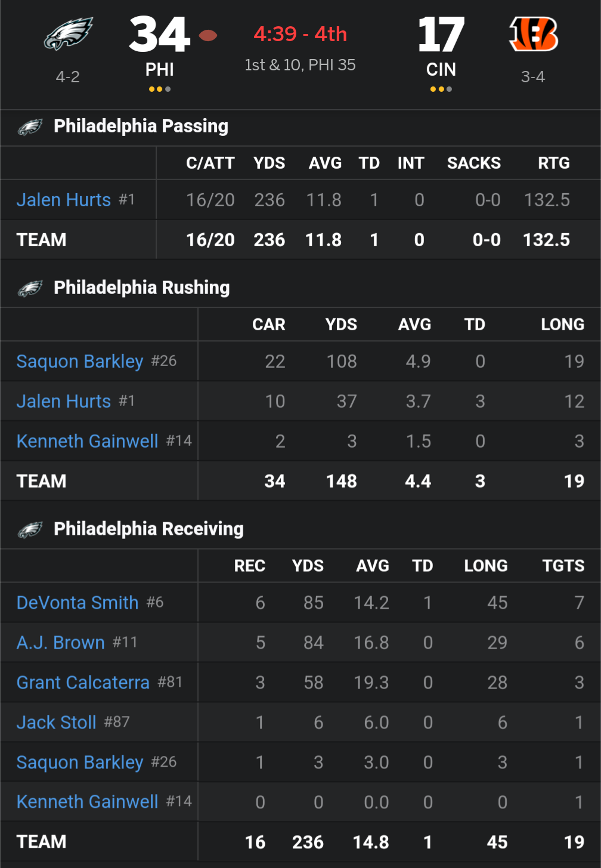Click the PHI timeout dots indicator
Screen dimensions: 601x868
pyautogui.click(x=160, y=89)
